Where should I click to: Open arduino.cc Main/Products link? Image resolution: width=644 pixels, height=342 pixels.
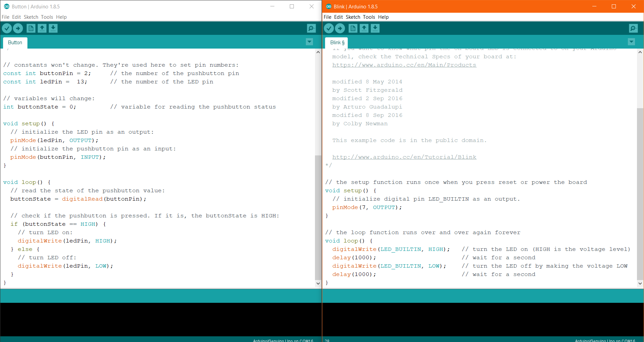tap(404, 65)
